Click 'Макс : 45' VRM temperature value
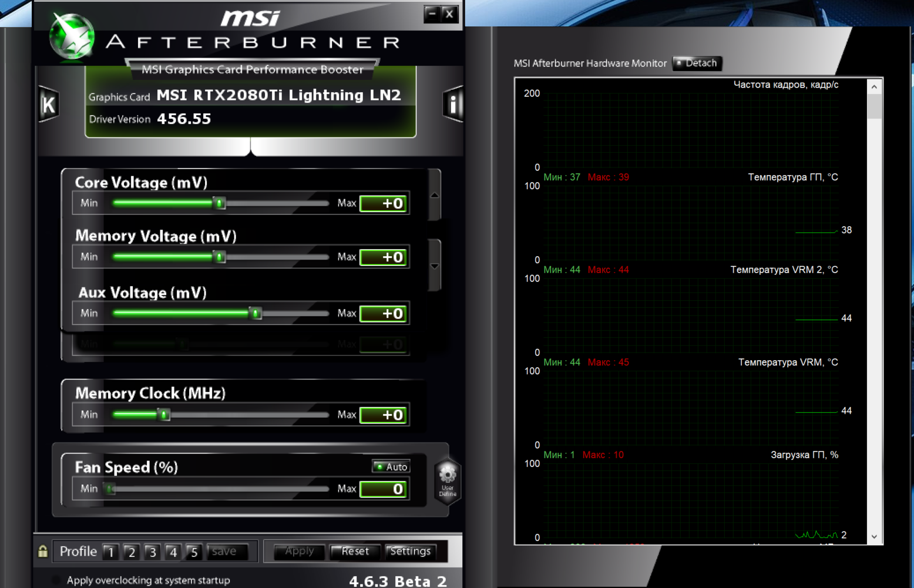The image size is (914, 588). pos(609,362)
